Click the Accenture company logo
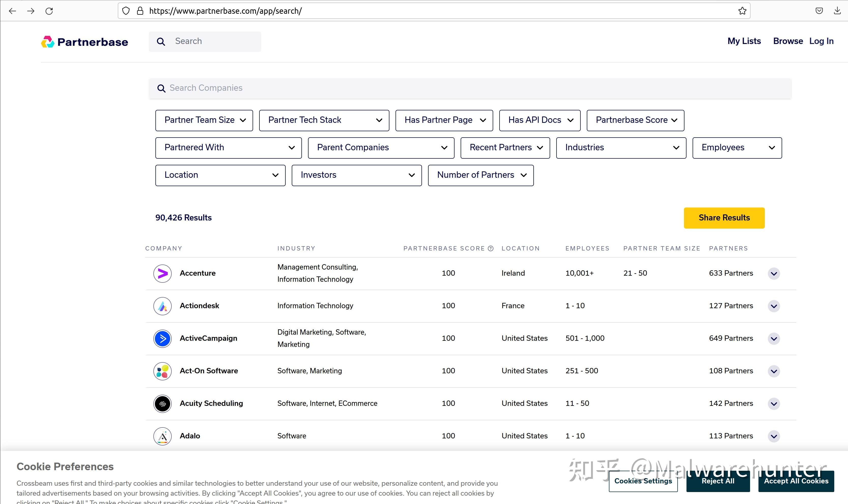 pos(162,273)
